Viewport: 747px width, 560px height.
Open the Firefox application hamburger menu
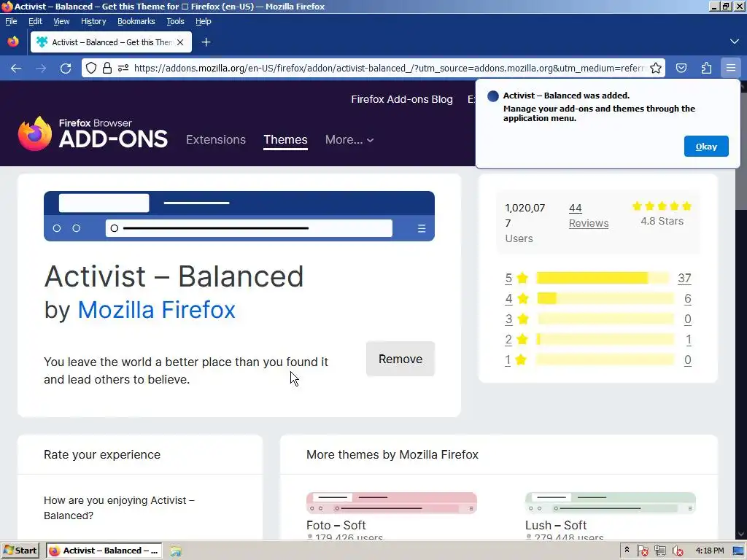click(x=731, y=68)
